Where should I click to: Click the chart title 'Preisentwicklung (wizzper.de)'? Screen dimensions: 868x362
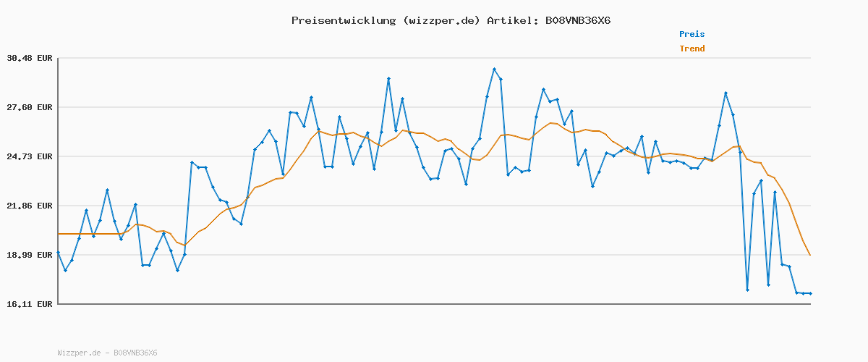[386, 20]
